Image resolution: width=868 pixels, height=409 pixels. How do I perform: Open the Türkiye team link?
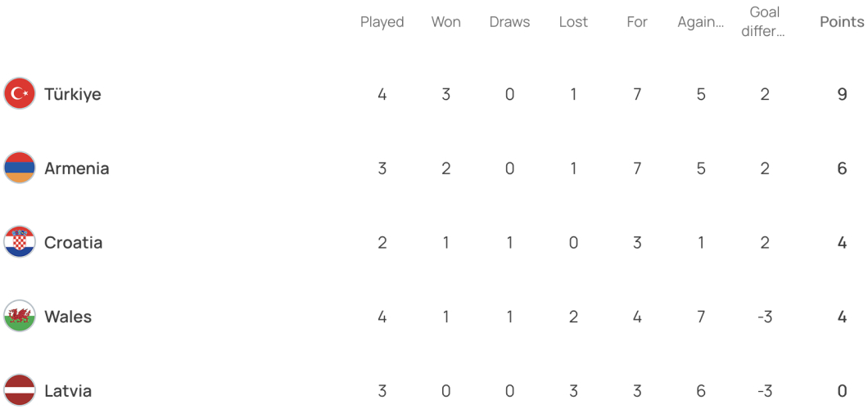pos(73,94)
